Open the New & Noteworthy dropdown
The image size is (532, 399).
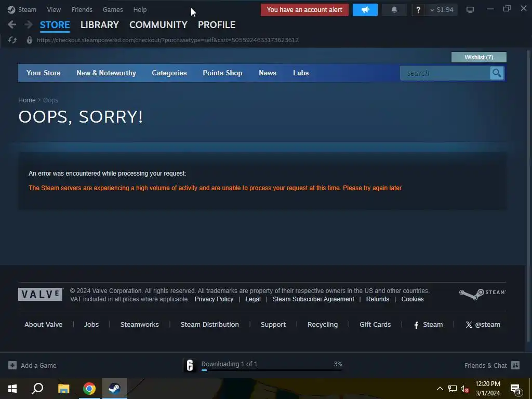click(106, 73)
